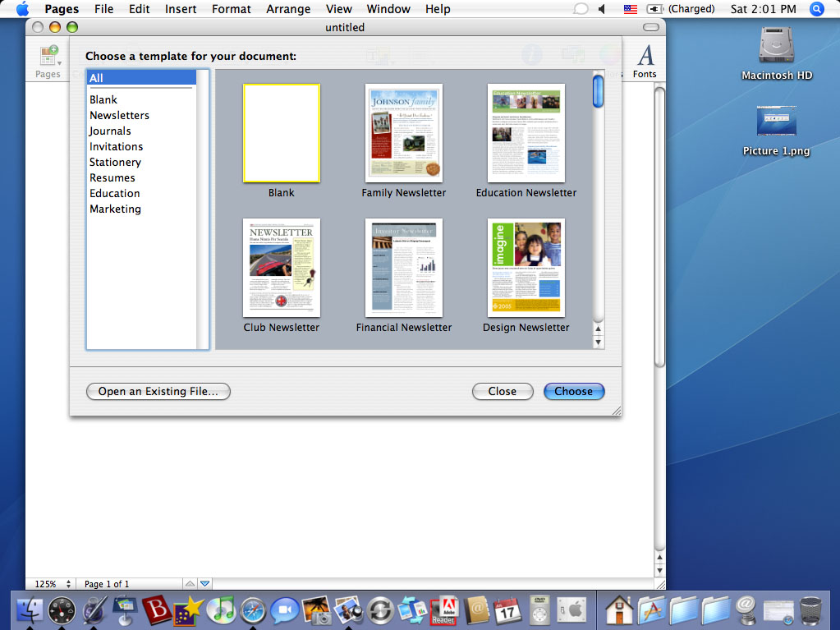Open Home folder in the Dock
Screen dimensions: 840x630
point(619,611)
